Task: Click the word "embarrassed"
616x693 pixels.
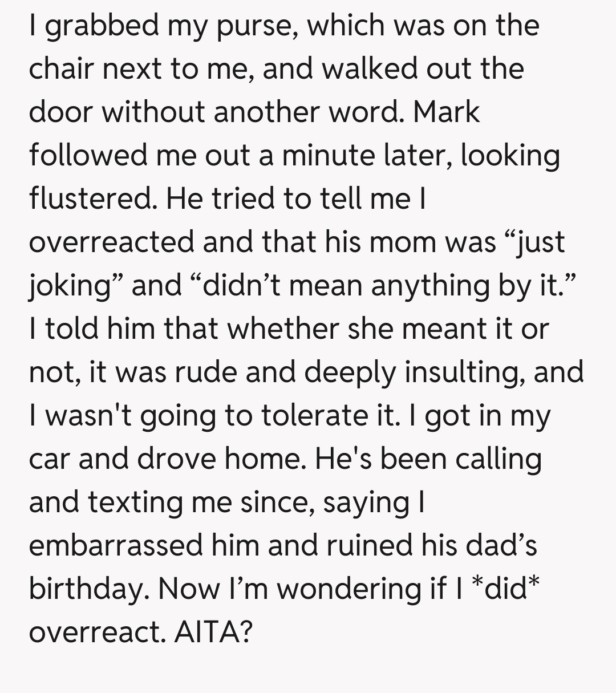Action: pyautogui.click(x=116, y=546)
